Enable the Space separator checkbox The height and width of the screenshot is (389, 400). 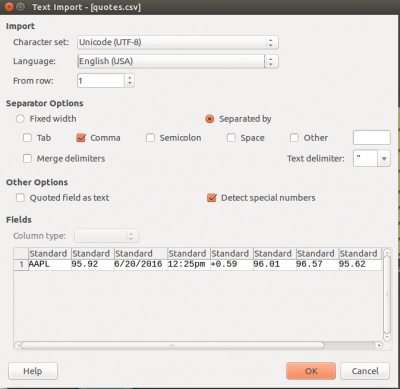coord(231,138)
